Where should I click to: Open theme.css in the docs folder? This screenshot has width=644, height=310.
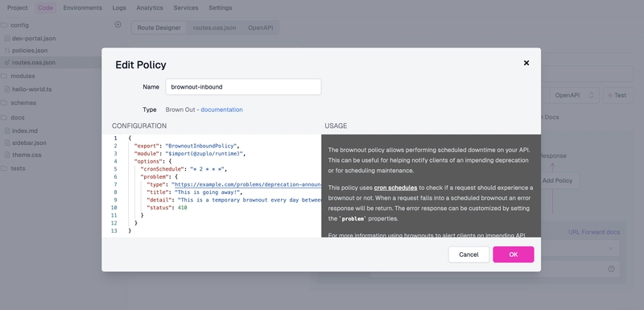[x=27, y=155]
